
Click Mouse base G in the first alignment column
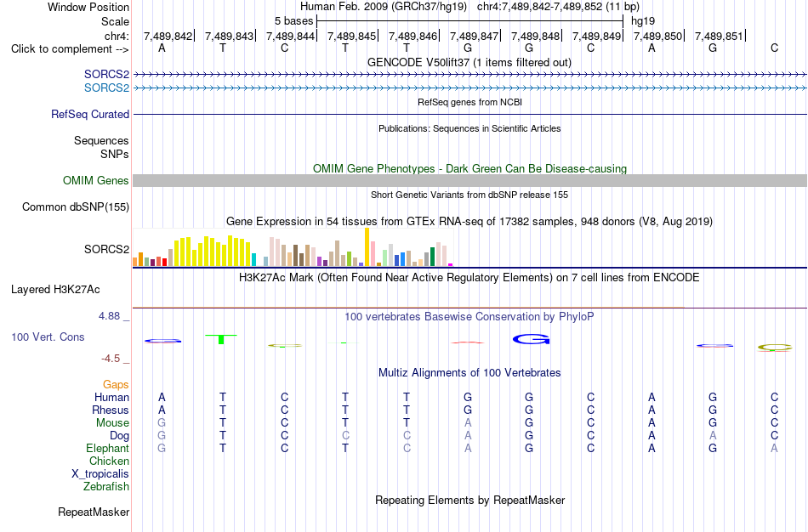tap(162, 423)
